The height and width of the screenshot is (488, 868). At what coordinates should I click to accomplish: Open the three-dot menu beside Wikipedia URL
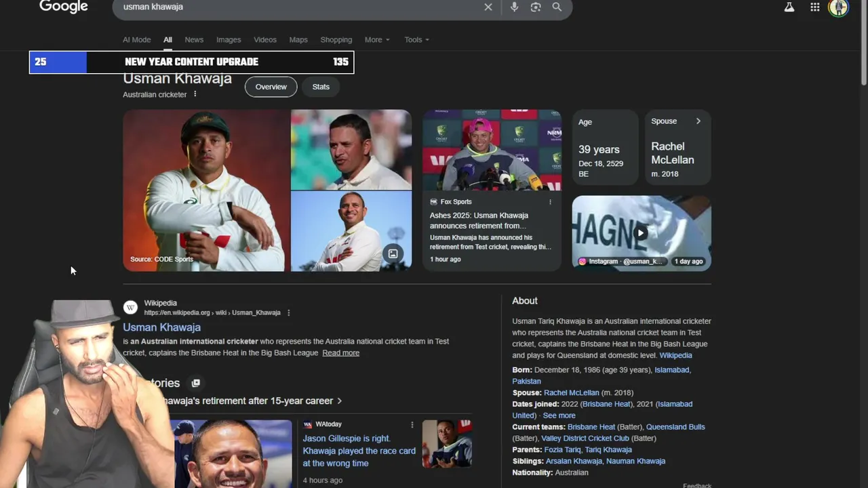point(289,313)
